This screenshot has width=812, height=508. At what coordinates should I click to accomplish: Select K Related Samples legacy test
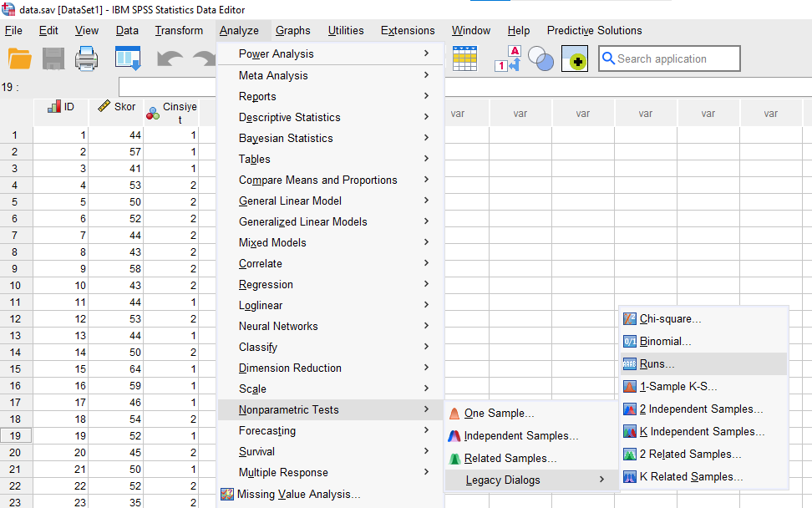[690, 477]
